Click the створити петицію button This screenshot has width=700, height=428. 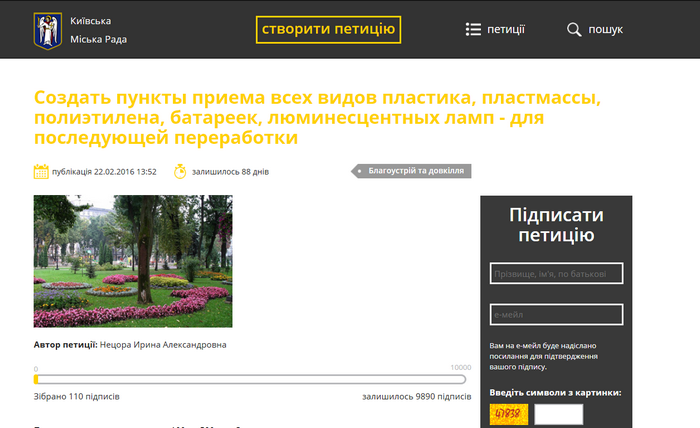[x=328, y=29]
